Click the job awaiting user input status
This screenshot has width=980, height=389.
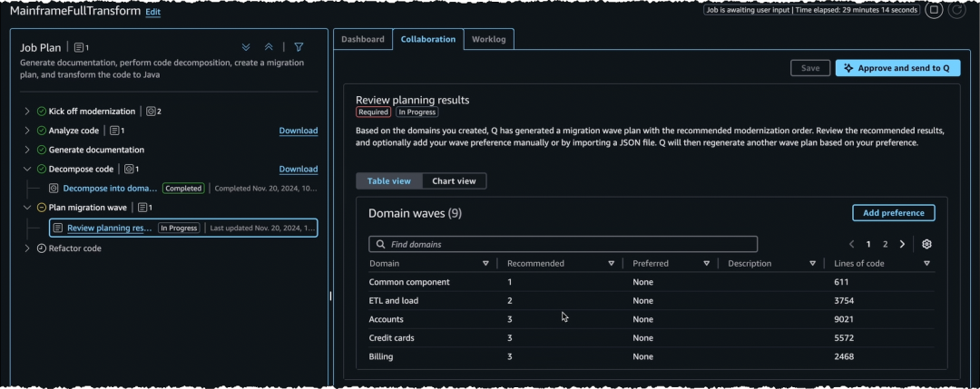812,10
